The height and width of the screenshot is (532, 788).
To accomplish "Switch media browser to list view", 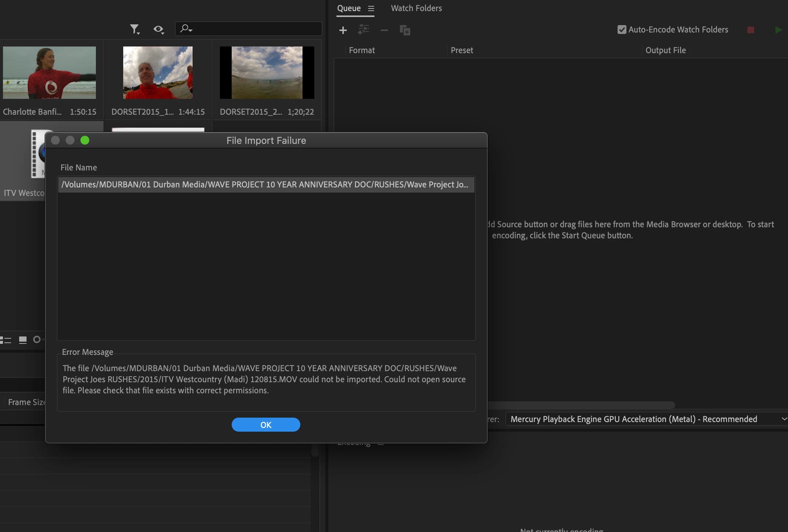I will pyautogui.click(x=6, y=340).
